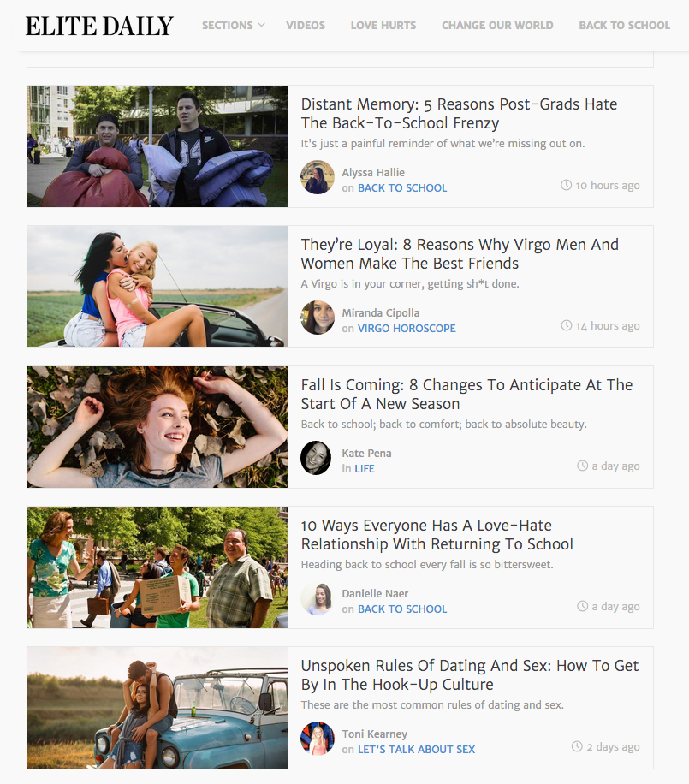Click the '10 hours ago' timestamp
Viewport: 689px width, 784px height.
point(608,186)
